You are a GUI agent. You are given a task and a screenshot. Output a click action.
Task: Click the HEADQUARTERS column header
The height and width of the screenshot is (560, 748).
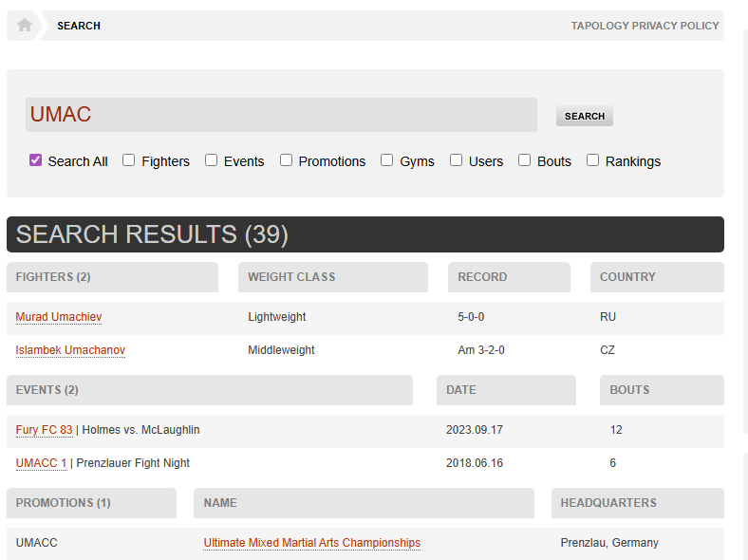point(638,503)
